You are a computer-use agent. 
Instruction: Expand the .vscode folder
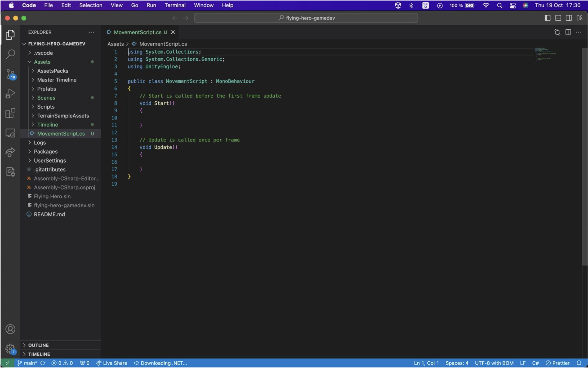pos(60,53)
